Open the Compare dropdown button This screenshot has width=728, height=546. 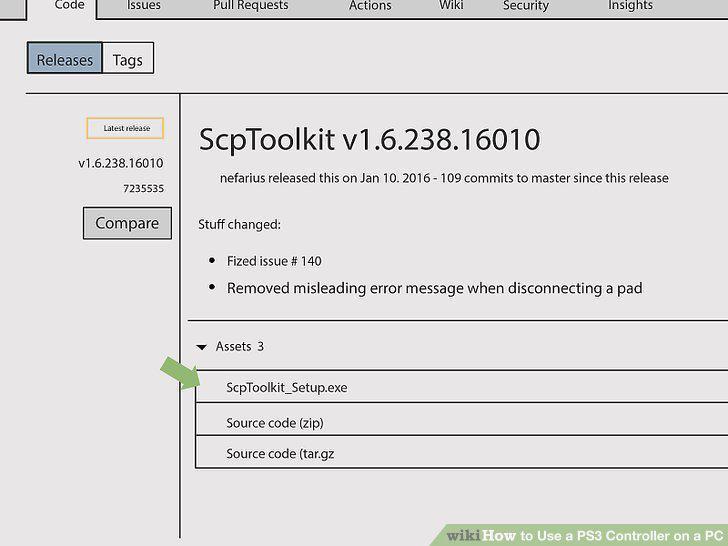click(x=127, y=223)
